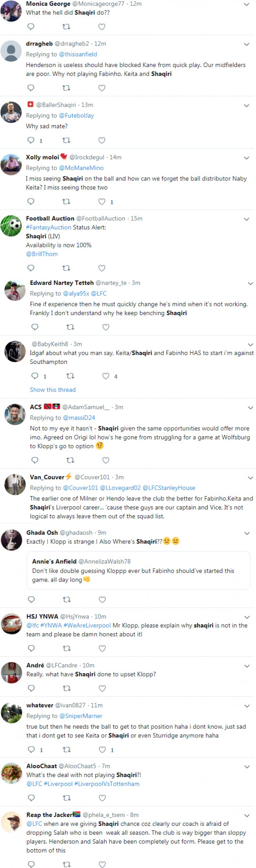The width and height of the screenshot is (256, 868).
Task: Like Xolly moloi's tweet about Naby Keita
Action: 102,201
